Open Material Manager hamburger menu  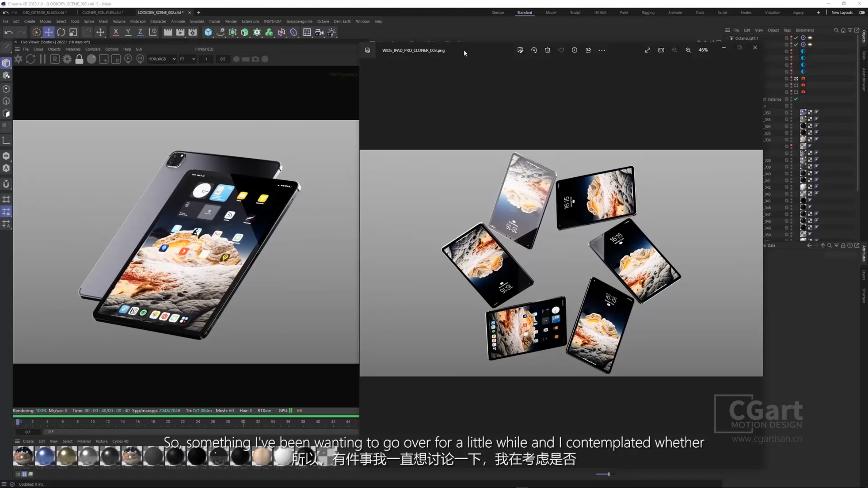click(x=17, y=441)
